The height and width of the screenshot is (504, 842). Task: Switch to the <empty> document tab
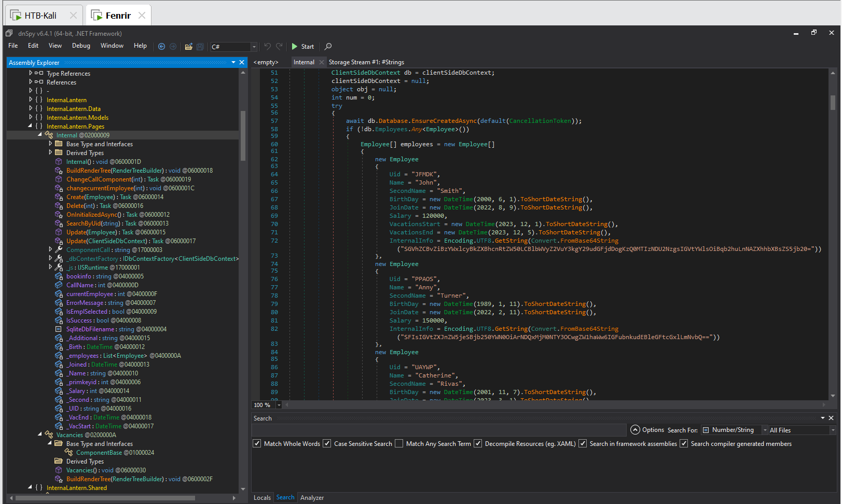point(266,62)
